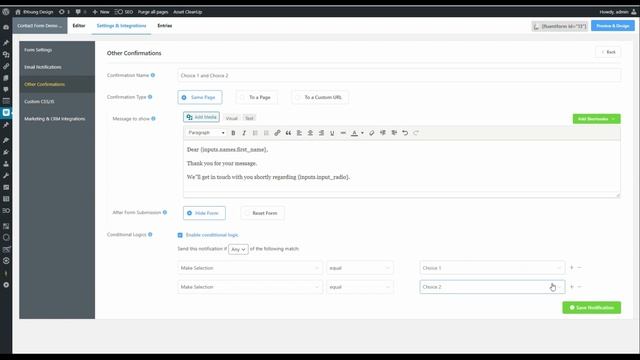Clear formatting with eraser icon

pos(371,133)
